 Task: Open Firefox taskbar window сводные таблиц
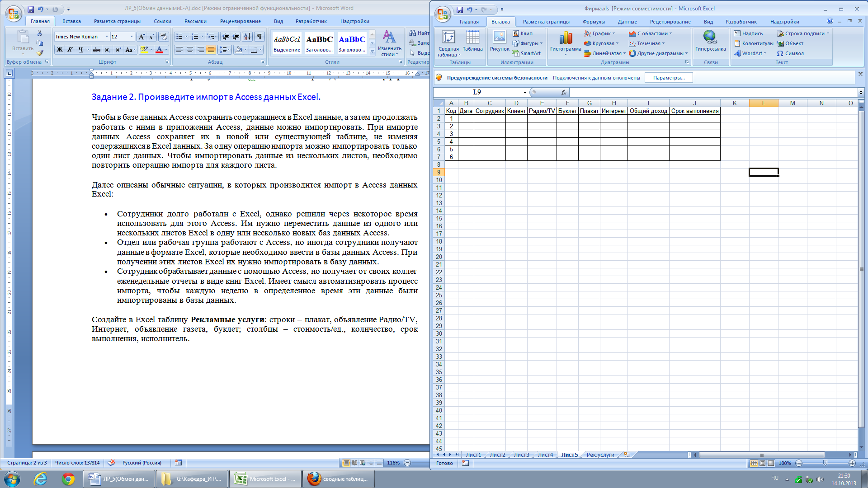click(x=338, y=479)
